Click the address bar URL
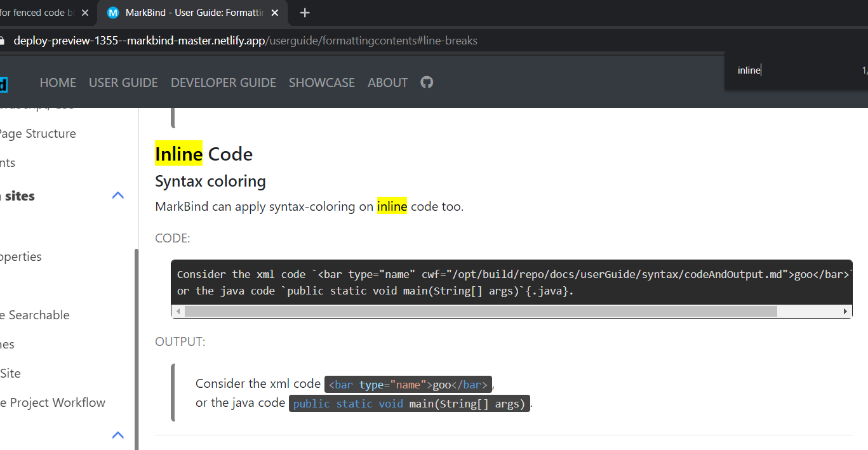 point(245,41)
